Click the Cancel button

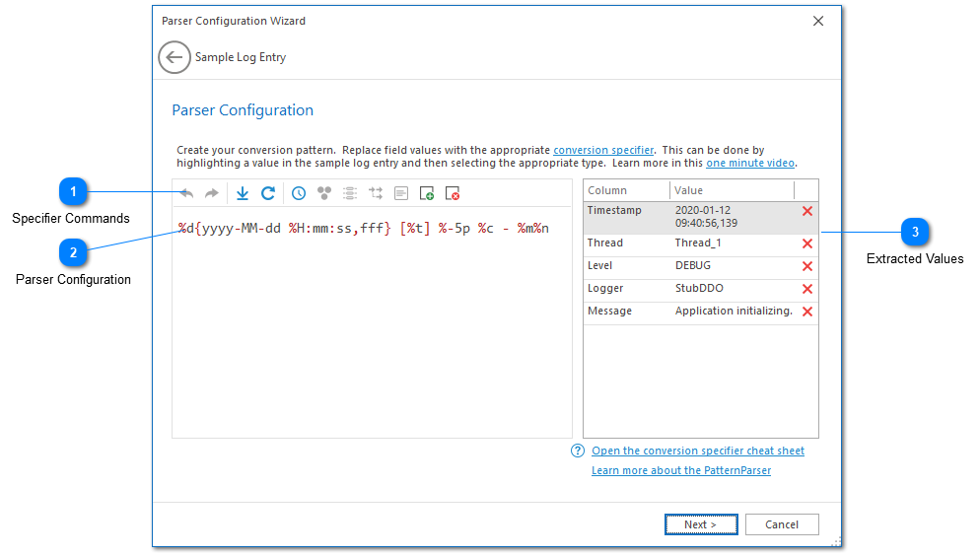(782, 524)
